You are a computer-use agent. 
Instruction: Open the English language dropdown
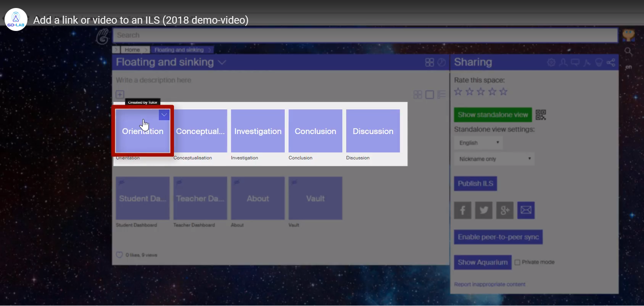478,142
